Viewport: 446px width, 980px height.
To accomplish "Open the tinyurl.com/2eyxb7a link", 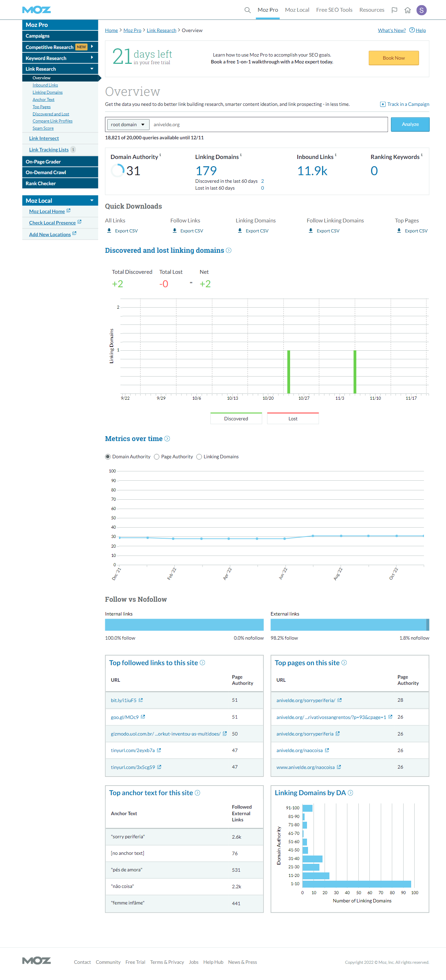I will pos(133,750).
